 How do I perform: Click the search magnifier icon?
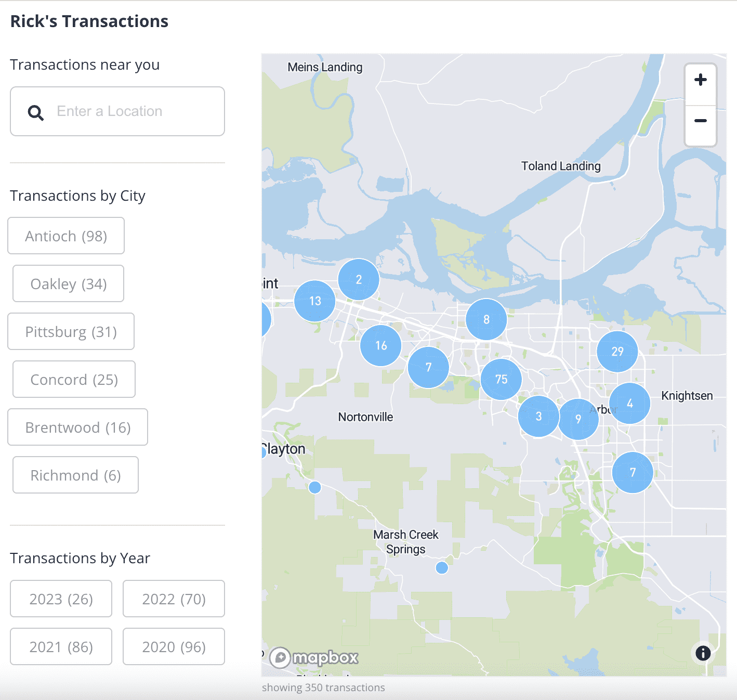click(x=35, y=112)
